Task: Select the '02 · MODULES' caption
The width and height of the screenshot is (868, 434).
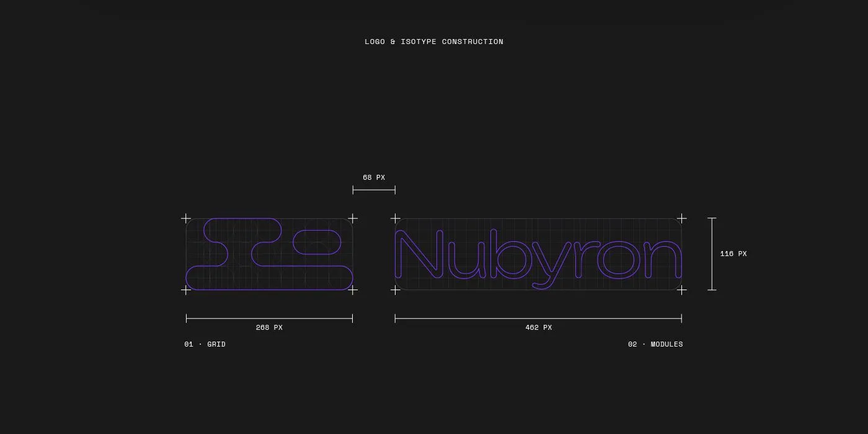Action: [655, 344]
